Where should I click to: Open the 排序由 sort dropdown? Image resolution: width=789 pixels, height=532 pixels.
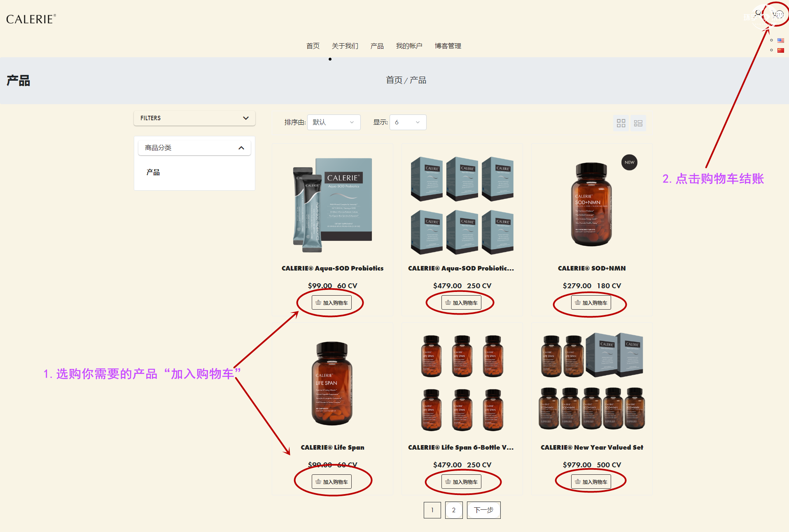pos(334,122)
